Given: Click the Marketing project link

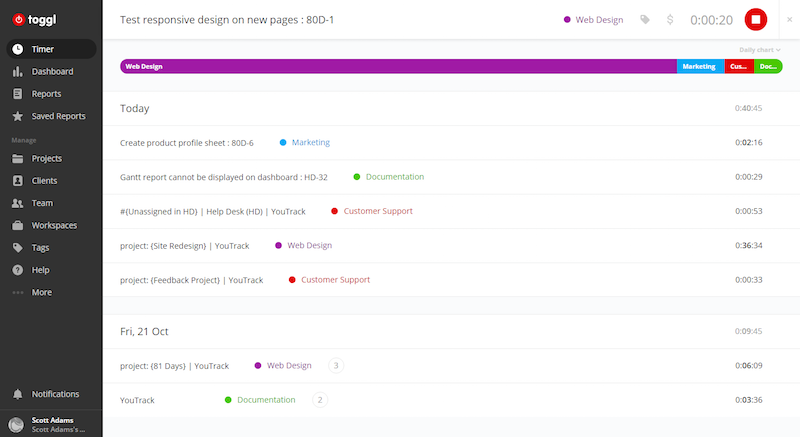Looking at the screenshot, I should [310, 143].
